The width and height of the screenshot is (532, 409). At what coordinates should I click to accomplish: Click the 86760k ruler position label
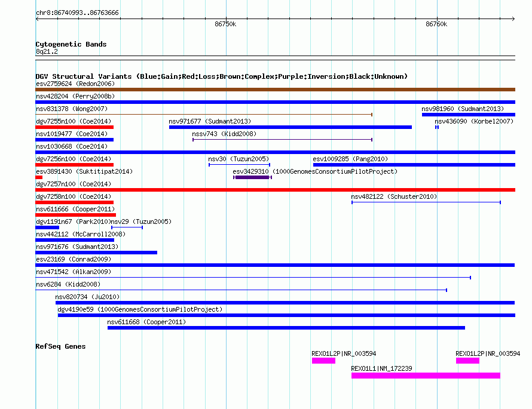(436, 24)
